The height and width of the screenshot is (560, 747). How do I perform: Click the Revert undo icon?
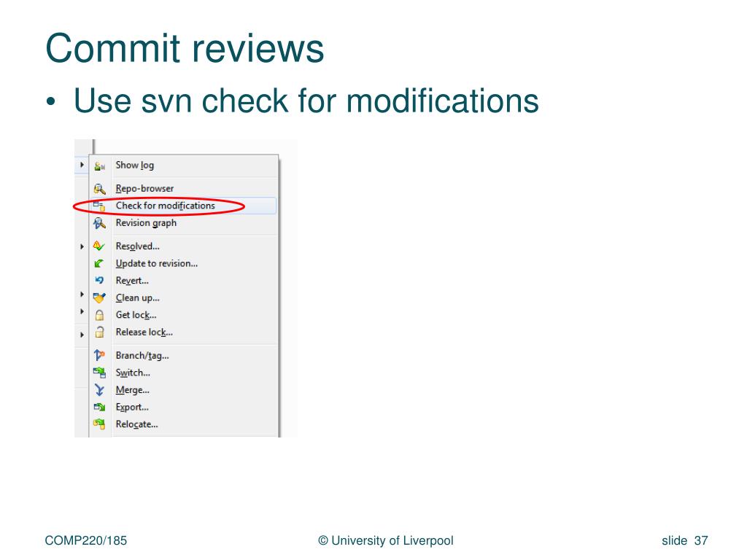99,281
